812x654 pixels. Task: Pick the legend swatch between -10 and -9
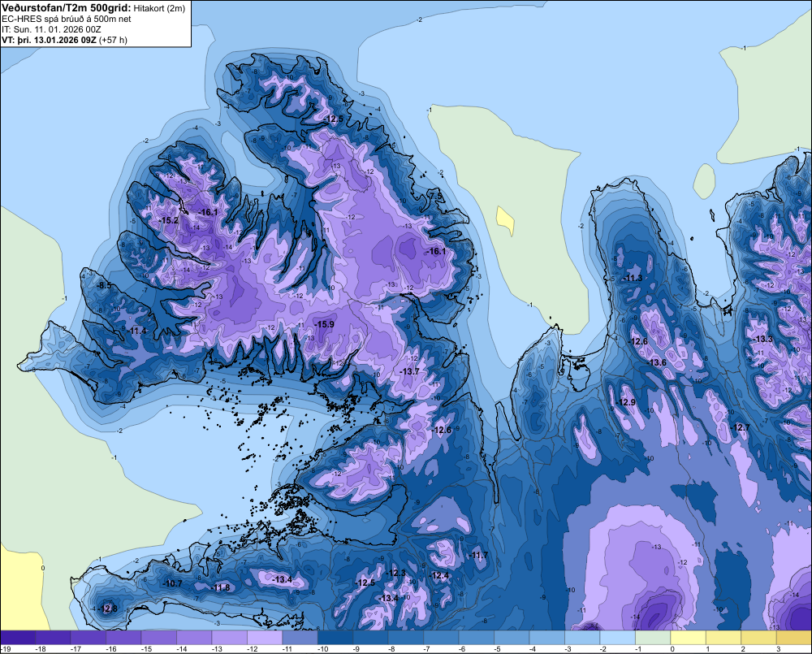pyautogui.click(x=335, y=638)
